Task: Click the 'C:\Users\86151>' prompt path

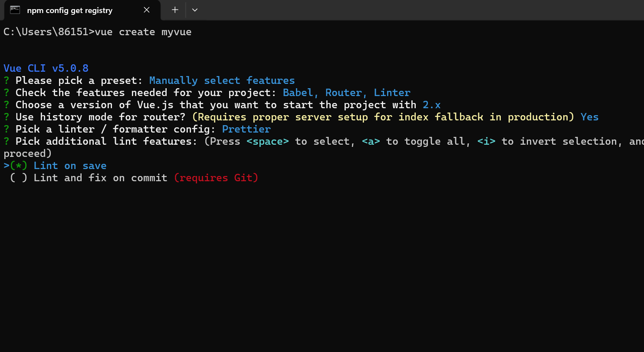Action: (x=49, y=32)
